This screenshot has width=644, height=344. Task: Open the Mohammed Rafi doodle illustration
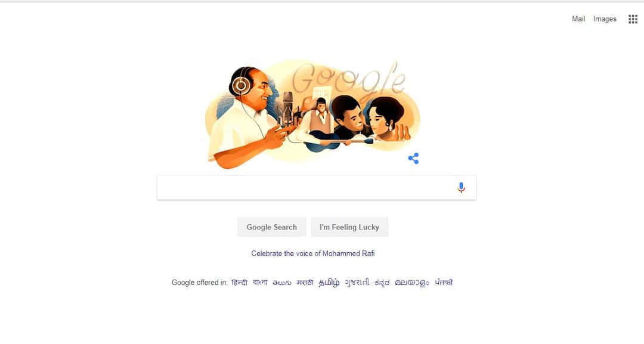click(312, 115)
